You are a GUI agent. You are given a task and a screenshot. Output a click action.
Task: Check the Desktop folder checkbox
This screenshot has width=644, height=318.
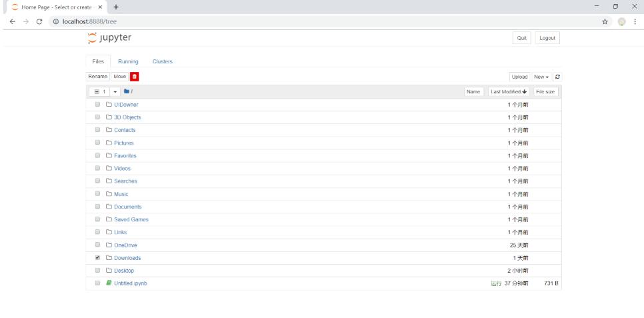97,271
